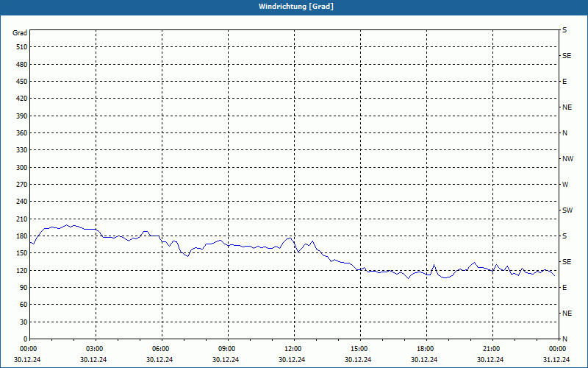
Task: Click the N compass label beside the 360 gridline
Action: [x=564, y=133]
